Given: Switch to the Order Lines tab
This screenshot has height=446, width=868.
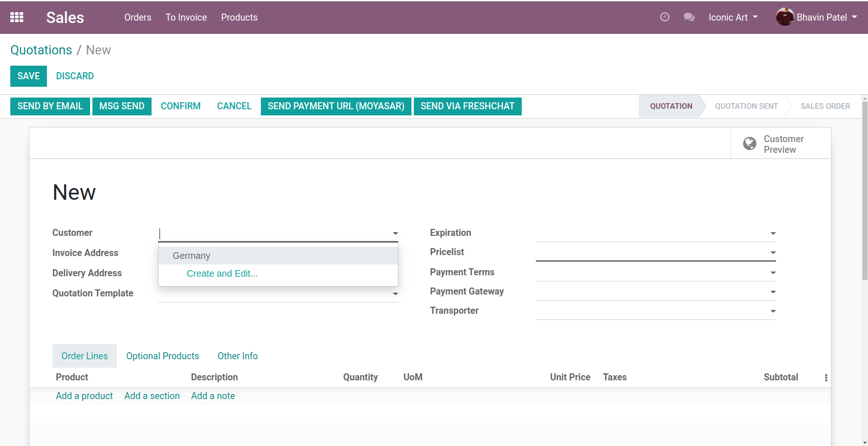Looking at the screenshot, I should [x=84, y=356].
